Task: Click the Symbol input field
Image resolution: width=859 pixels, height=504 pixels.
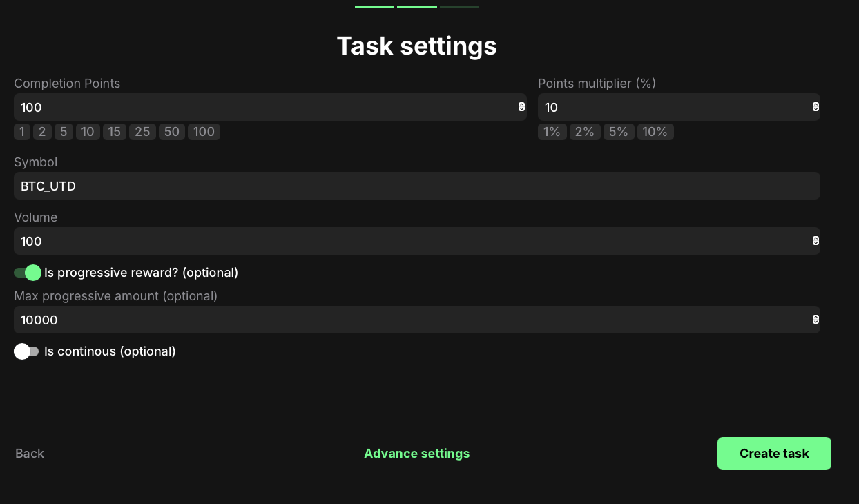Action: pyautogui.click(x=416, y=186)
